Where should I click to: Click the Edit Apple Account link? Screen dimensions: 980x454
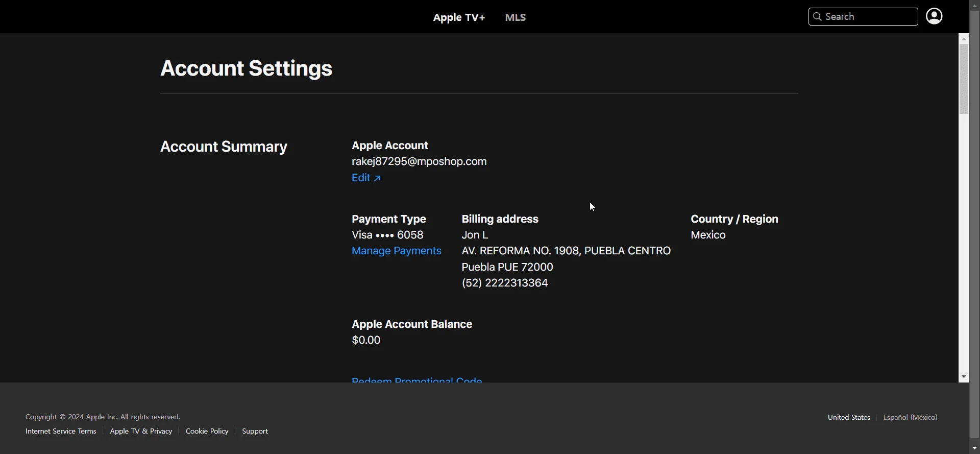coord(366,178)
